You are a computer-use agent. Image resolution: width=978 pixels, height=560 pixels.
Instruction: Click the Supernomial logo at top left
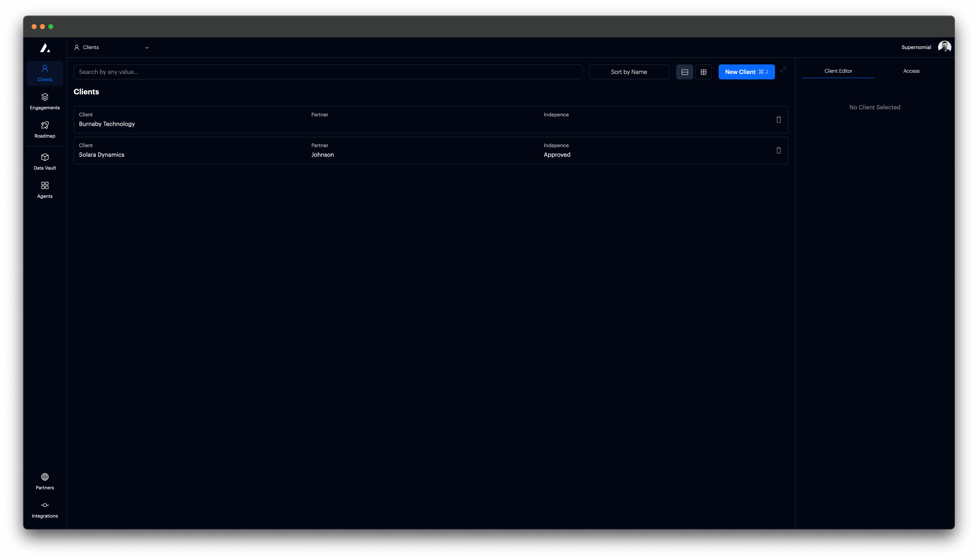pyautogui.click(x=45, y=47)
